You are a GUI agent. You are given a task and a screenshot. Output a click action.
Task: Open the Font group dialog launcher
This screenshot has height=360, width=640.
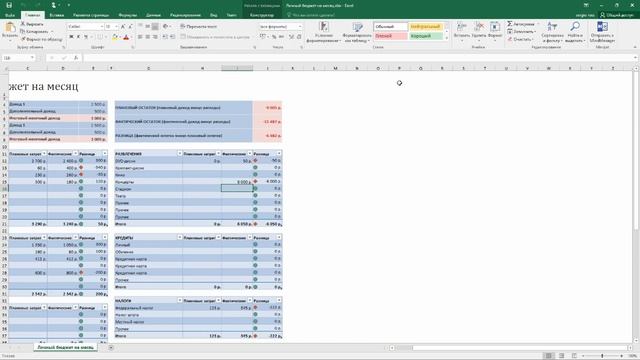133,47
